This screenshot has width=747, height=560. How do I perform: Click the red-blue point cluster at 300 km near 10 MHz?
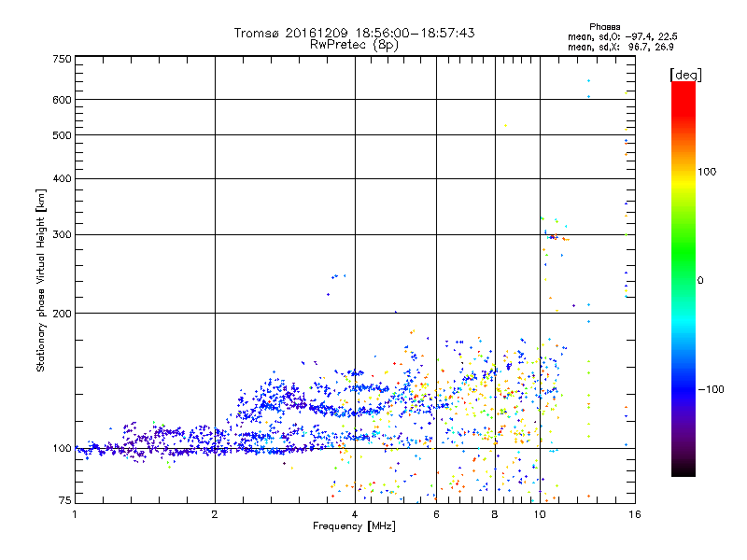click(x=555, y=237)
